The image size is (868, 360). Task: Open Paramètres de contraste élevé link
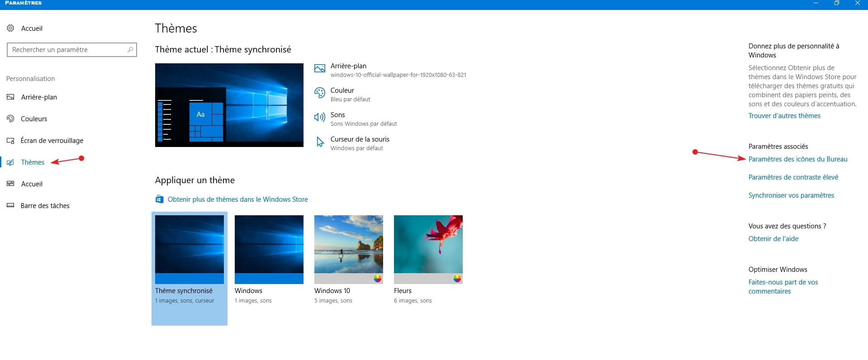793,177
